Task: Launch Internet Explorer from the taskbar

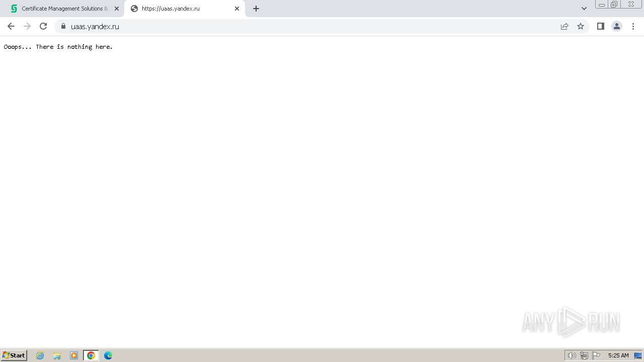Action: pos(40,355)
